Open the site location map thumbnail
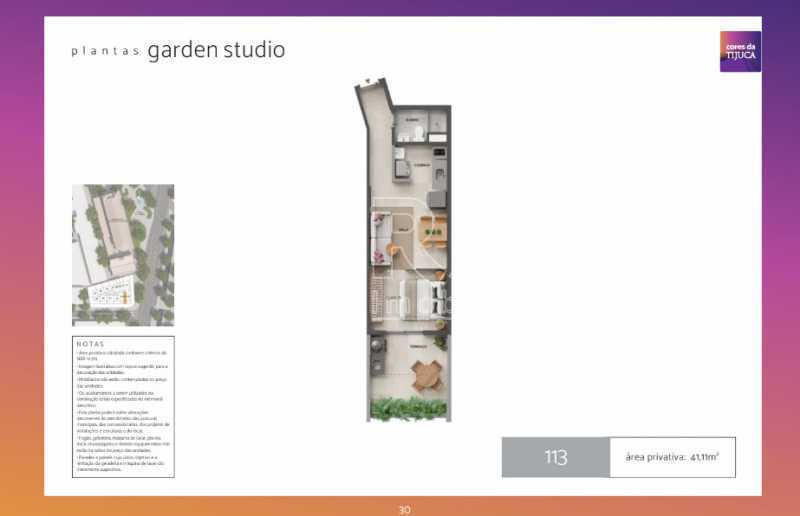The image size is (800, 516). (x=122, y=255)
